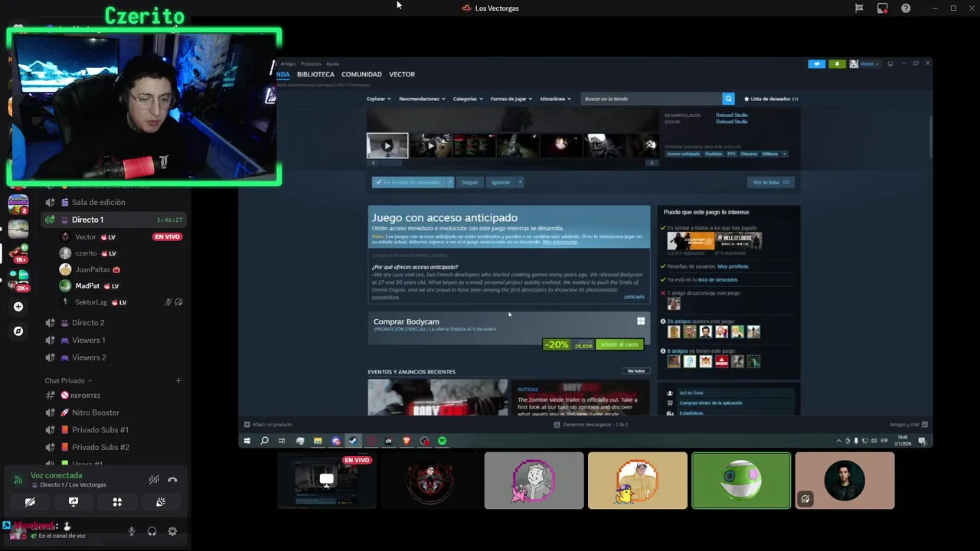Screen dimensions: 980x551
Task: Select user SektorLag in voice list
Action: (121, 302)
